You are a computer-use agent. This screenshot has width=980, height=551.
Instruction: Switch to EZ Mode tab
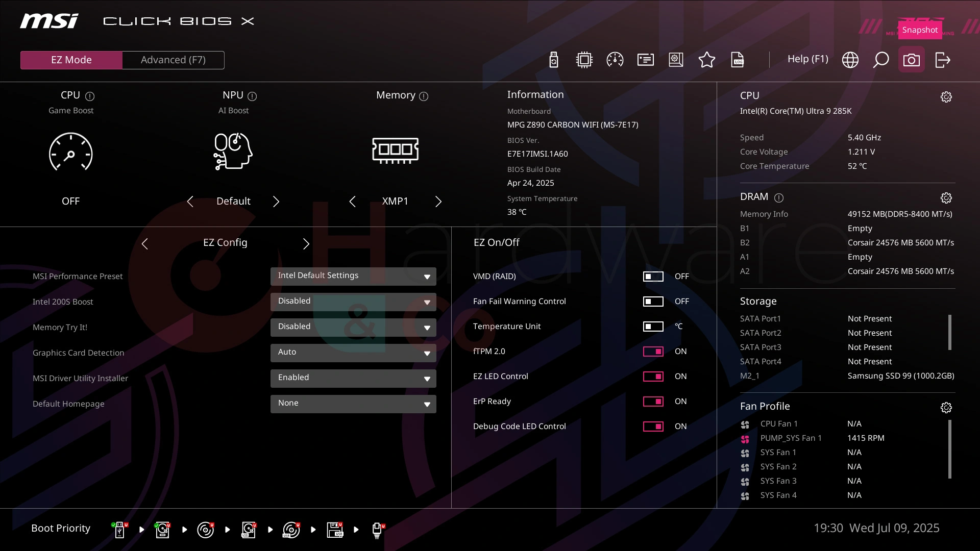[x=71, y=60]
